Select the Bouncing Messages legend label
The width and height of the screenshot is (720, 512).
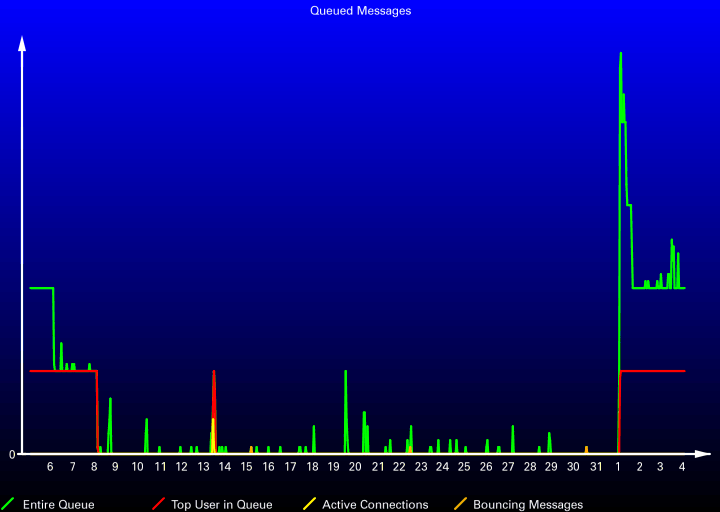(528, 505)
